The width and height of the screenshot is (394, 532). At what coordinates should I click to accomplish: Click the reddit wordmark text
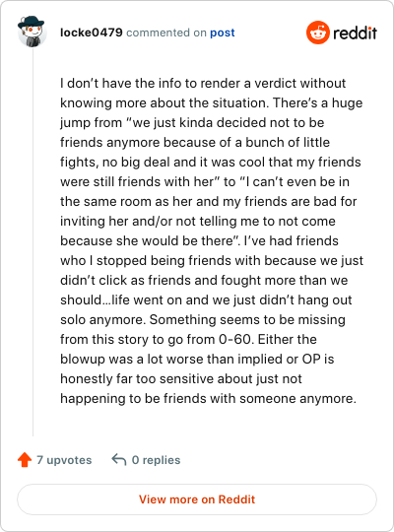(355, 33)
